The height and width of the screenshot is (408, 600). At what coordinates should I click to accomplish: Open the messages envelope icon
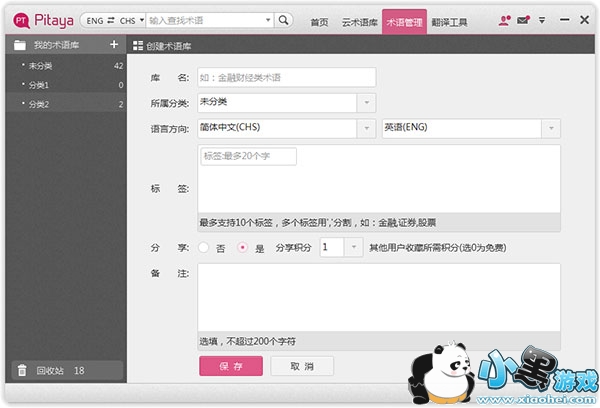pos(523,19)
